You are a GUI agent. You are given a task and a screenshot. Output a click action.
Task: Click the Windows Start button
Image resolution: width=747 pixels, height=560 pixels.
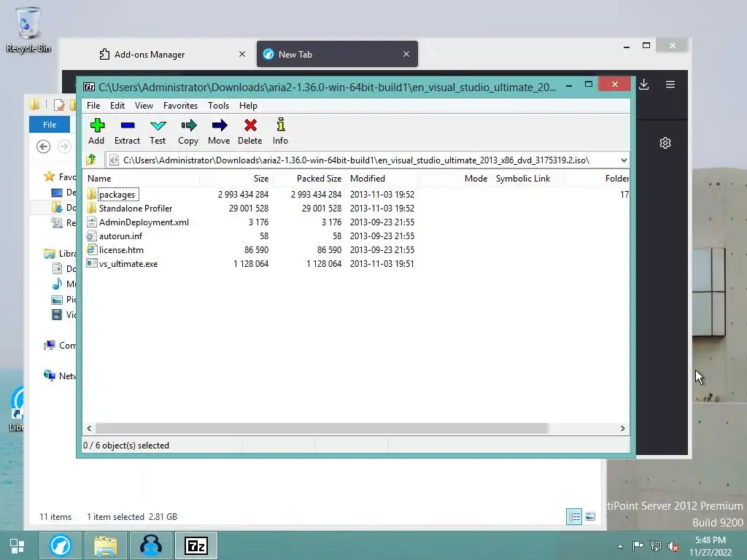point(18,545)
